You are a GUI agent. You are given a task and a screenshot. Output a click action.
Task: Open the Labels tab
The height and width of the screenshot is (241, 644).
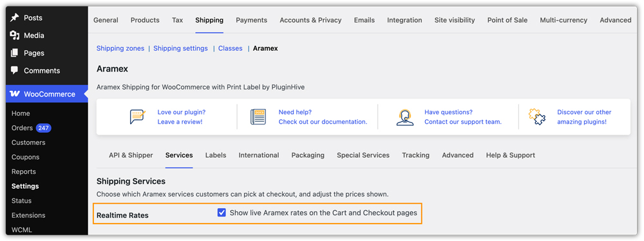(x=216, y=155)
